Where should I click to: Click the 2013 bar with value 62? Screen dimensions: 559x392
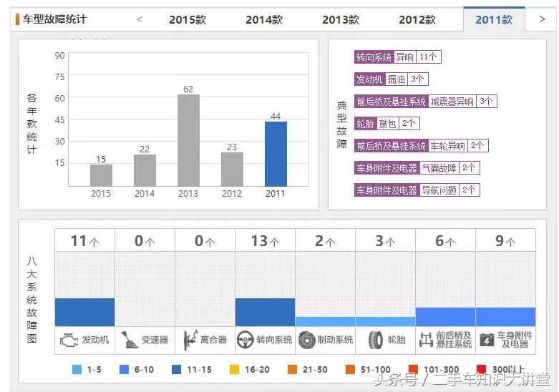[188, 140]
